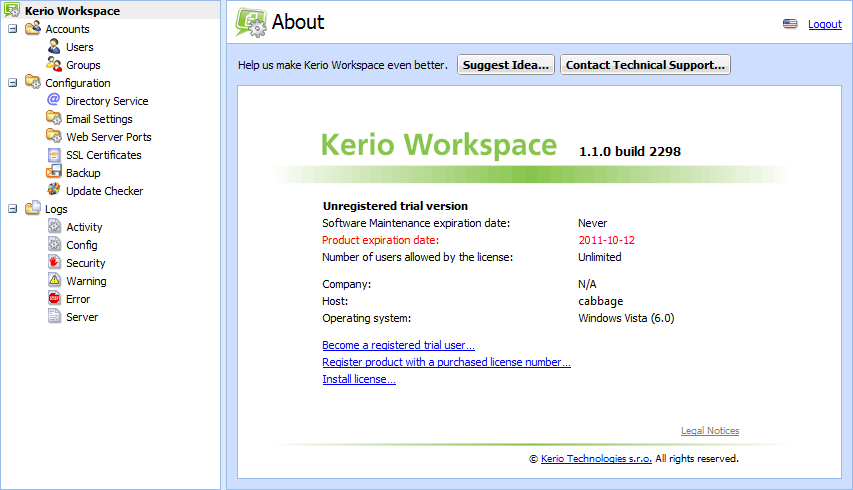Screen dimensions: 853x490
Task: View the Activity log
Action: 84,227
